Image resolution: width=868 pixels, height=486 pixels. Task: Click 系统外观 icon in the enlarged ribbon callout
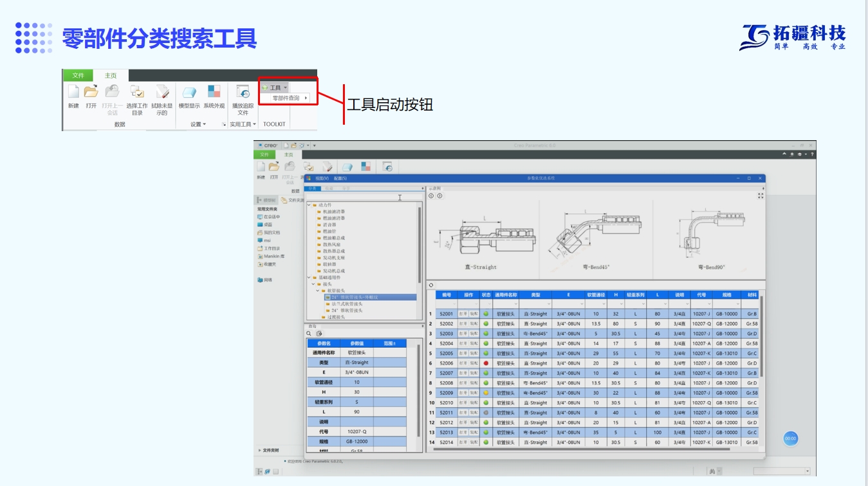214,92
